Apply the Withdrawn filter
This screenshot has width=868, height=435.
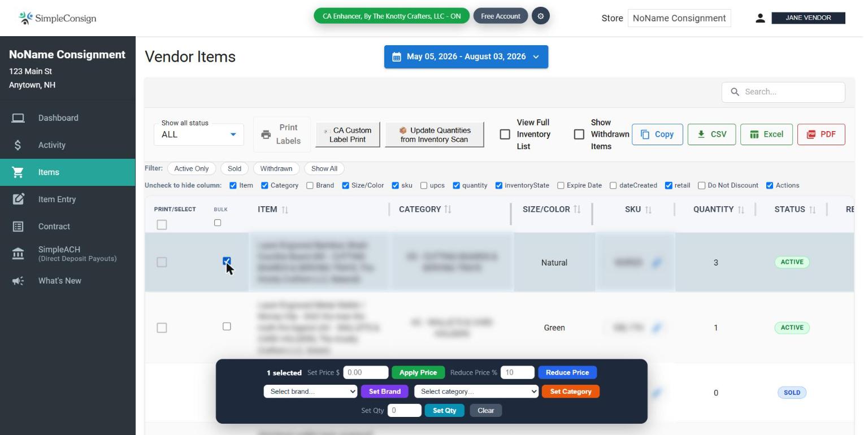point(276,168)
